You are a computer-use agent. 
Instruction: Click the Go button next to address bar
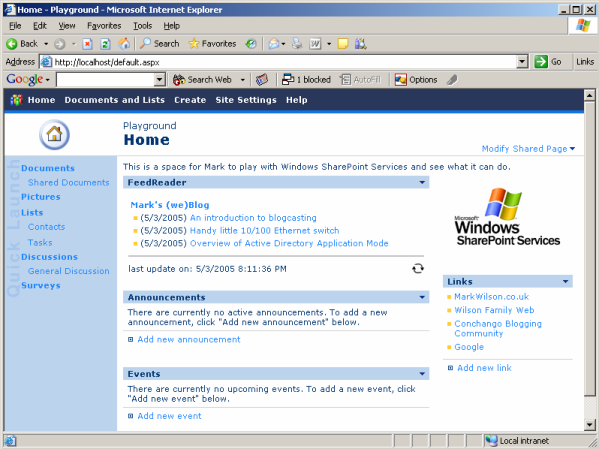(549, 62)
